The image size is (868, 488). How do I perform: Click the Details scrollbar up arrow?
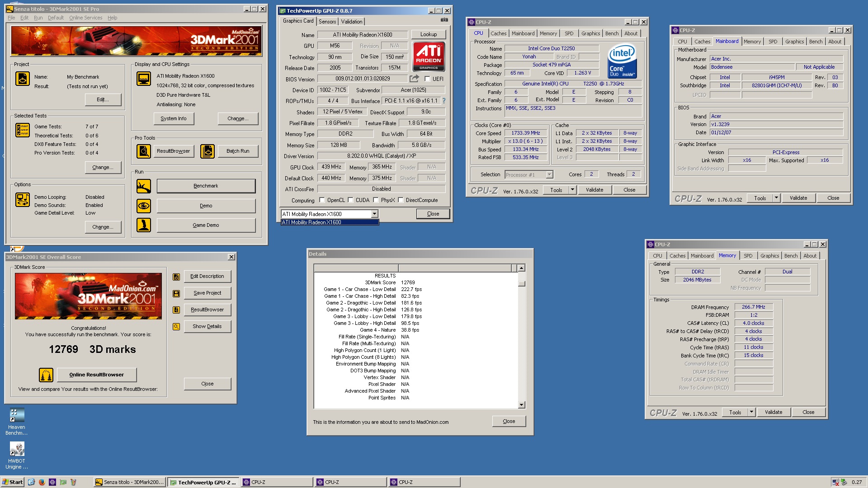point(521,268)
